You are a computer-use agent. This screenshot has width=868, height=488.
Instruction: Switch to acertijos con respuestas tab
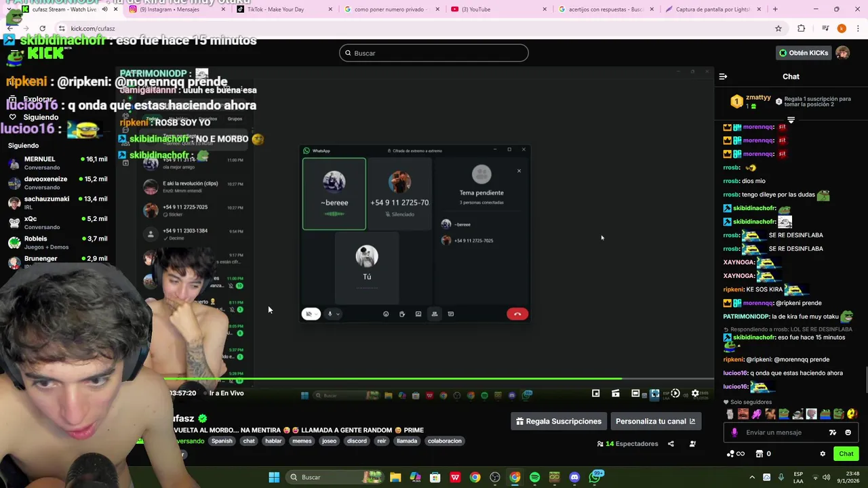click(606, 9)
